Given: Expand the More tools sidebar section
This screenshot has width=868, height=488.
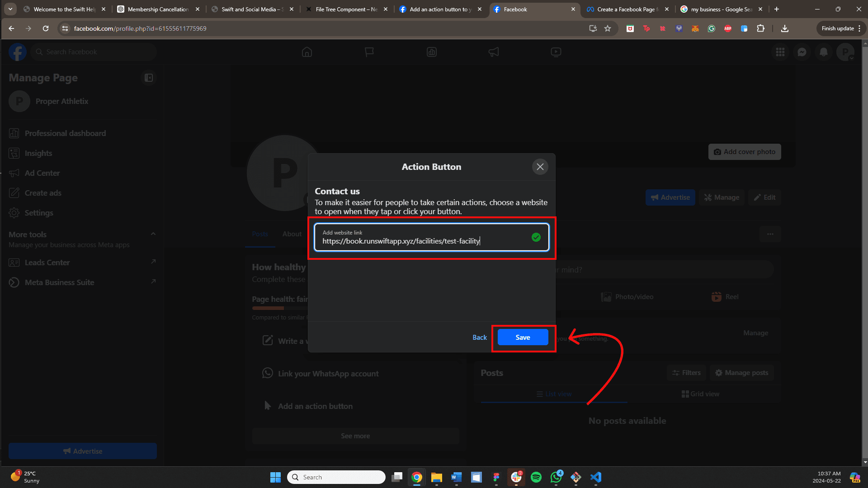Looking at the screenshot, I should click(x=153, y=233).
